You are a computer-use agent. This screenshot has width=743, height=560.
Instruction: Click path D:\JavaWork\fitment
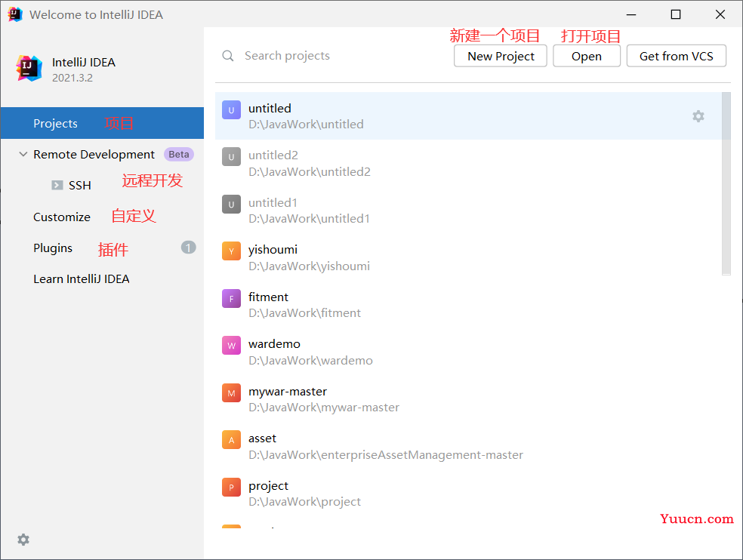click(x=304, y=313)
